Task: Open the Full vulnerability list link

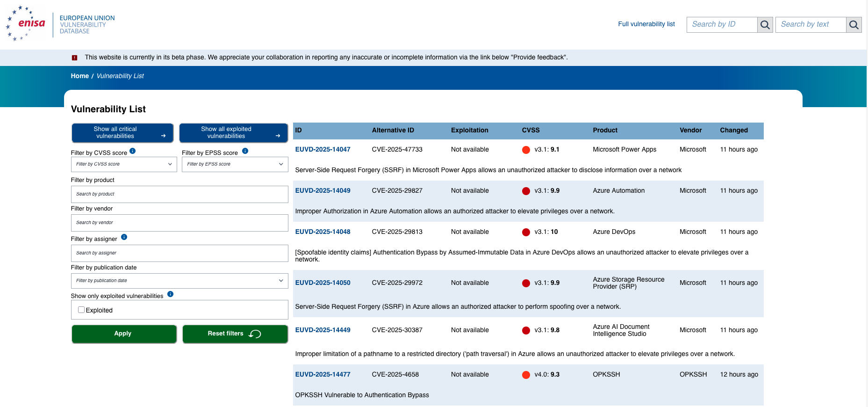Action: tap(646, 24)
